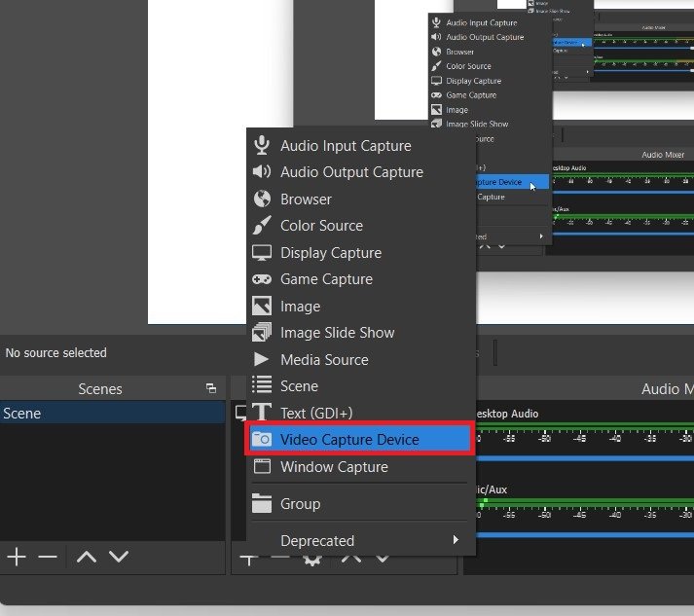Choose Audio Output Capture speaker source
Screen dimensions: 694x616
(x=350, y=172)
